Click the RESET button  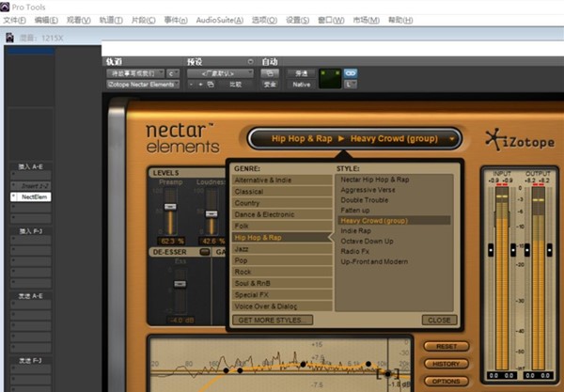click(x=446, y=346)
